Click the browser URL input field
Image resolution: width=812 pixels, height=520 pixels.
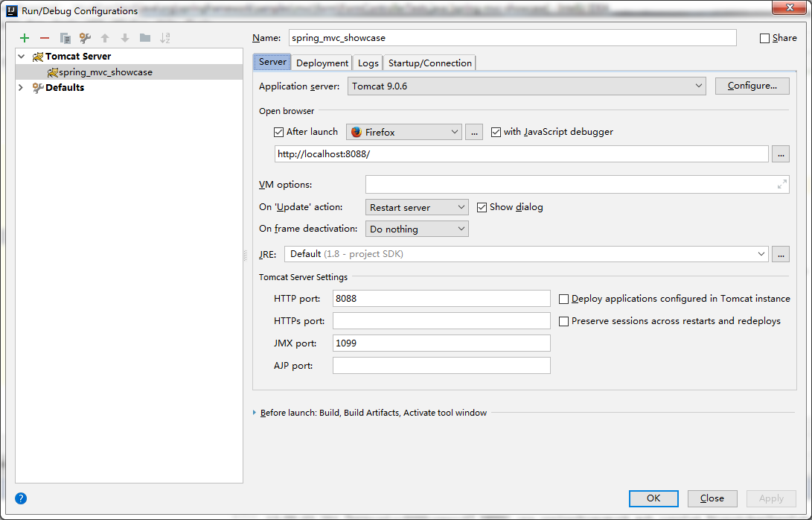(522, 154)
